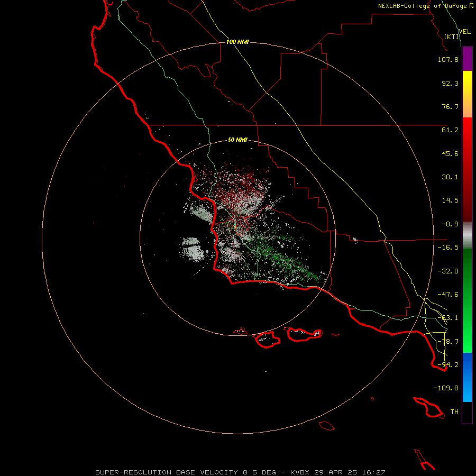Select the -32.0 legend value

tap(448, 271)
